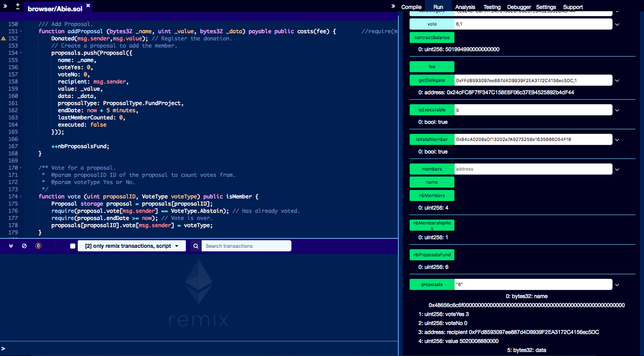Call the proposals getter button

click(x=432, y=285)
